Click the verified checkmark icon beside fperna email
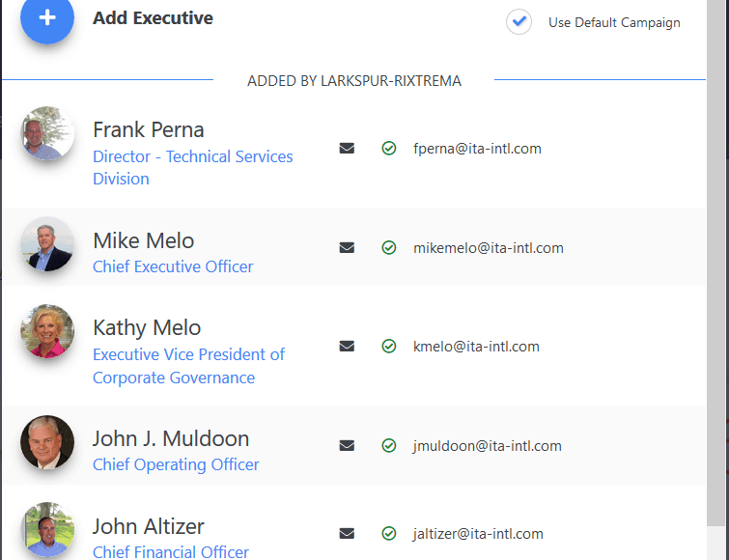 coord(389,149)
